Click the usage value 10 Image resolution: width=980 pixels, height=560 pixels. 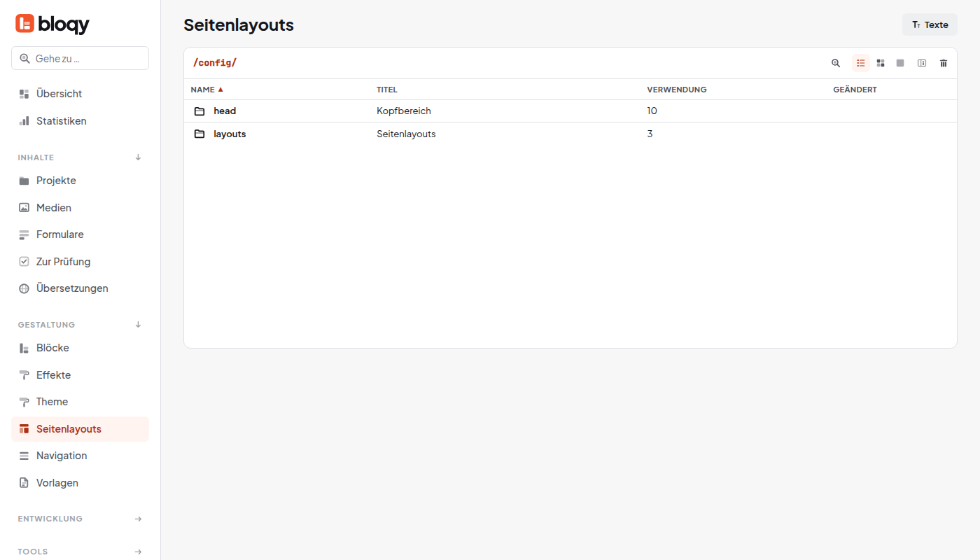[652, 111]
